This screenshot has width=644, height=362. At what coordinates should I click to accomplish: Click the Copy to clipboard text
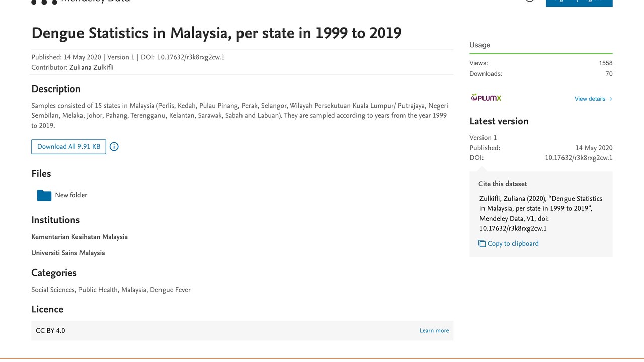[x=513, y=244]
